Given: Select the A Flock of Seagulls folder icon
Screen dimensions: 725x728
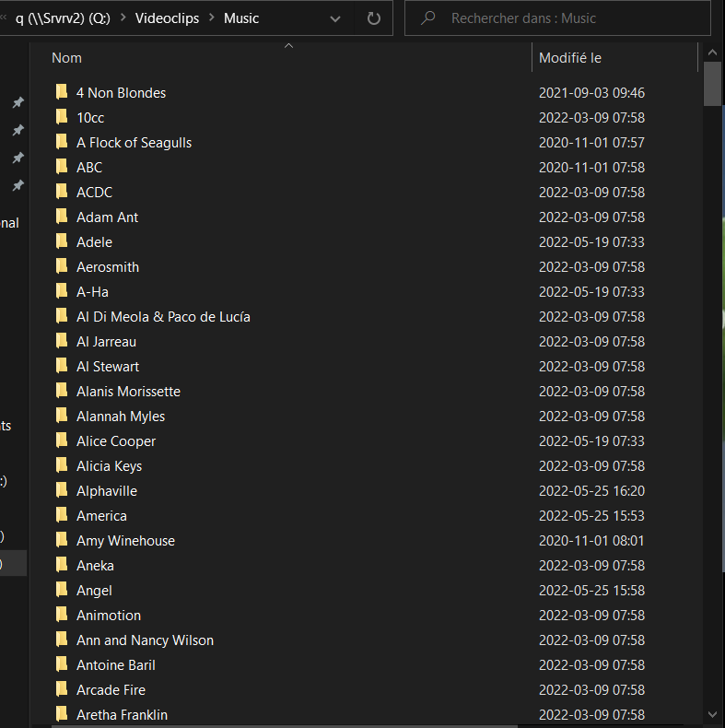Looking at the screenshot, I should click(62, 142).
